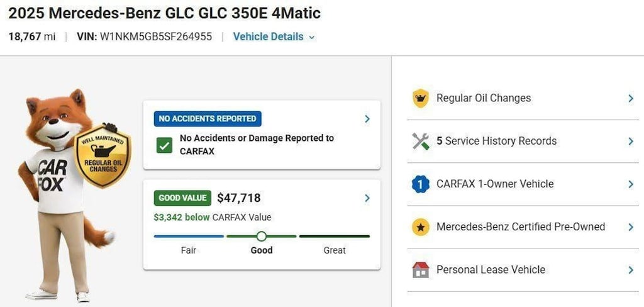
Task: Click the $3,342 below CARFAX Value text
Action: point(213,217)
